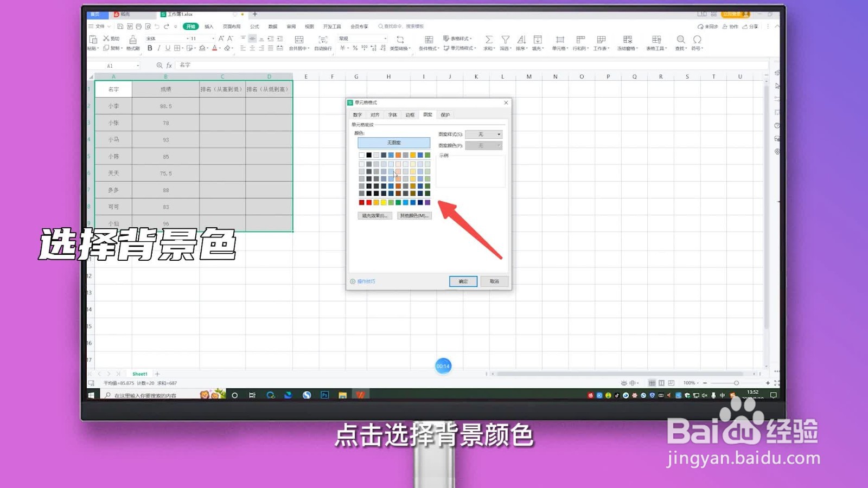Screen dimensions: 868x488
Task: Click the Filter (筛选) funnel icon
Action: pyautogui.click(x=505, y=40)
